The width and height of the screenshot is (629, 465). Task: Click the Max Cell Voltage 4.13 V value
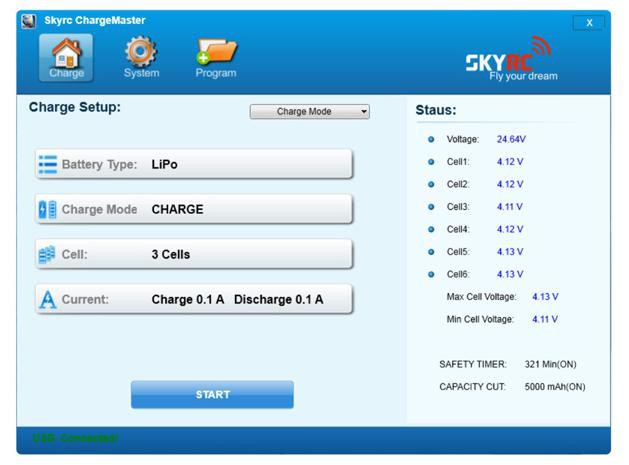545,296
